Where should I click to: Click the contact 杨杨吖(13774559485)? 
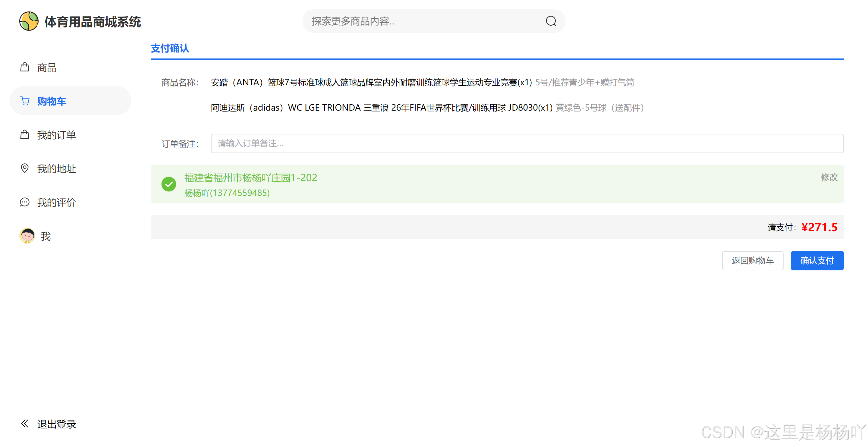(227, 193)
